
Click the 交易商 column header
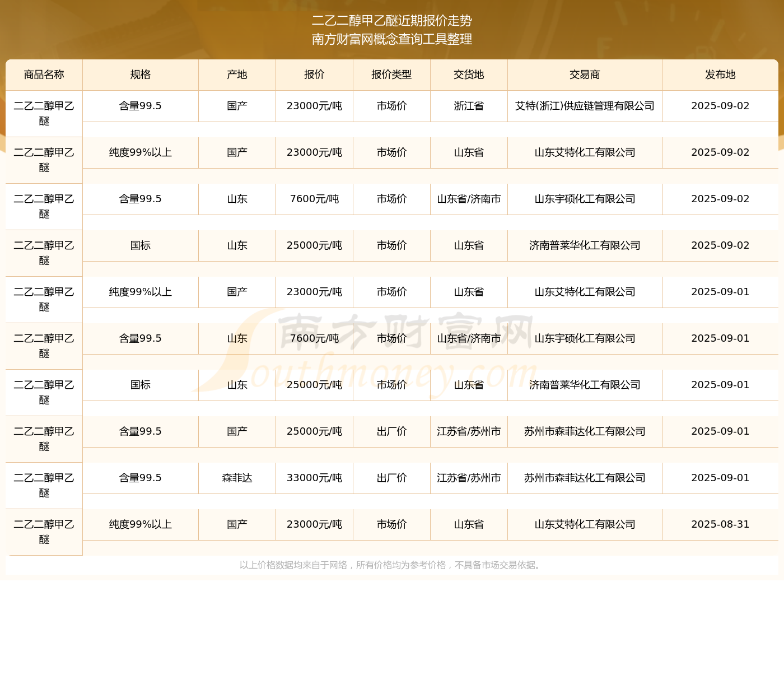pyautogui.click(x=585, y=75)
